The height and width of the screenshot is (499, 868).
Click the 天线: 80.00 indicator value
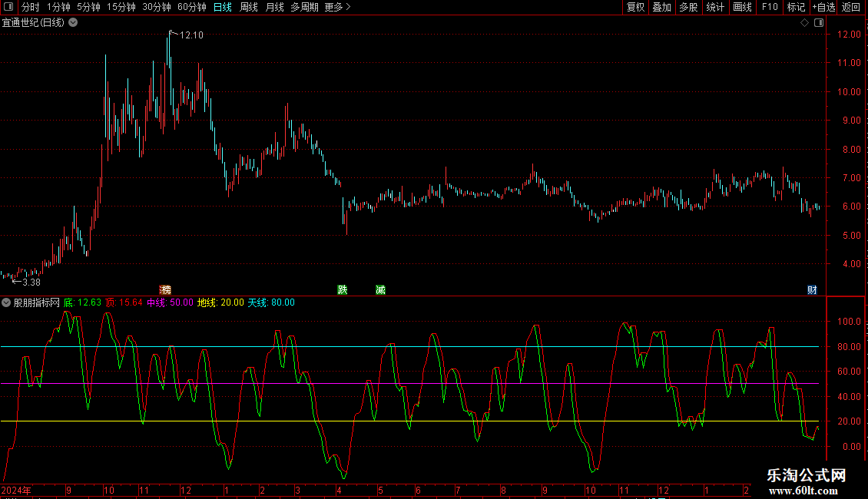pos(270,302)
